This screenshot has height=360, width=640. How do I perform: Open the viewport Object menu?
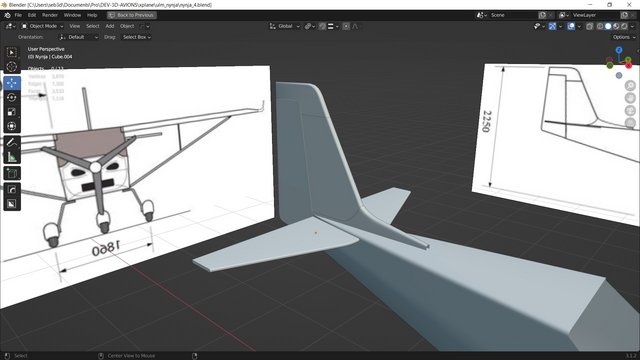(x=127, y=26)
